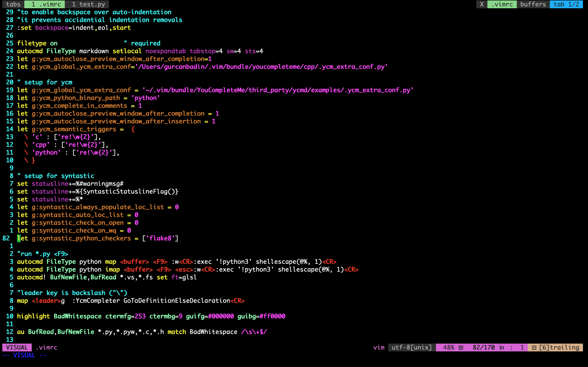Click the 'tab 1/2' indicator
The image size is (588, 367).
coord(566,4)
